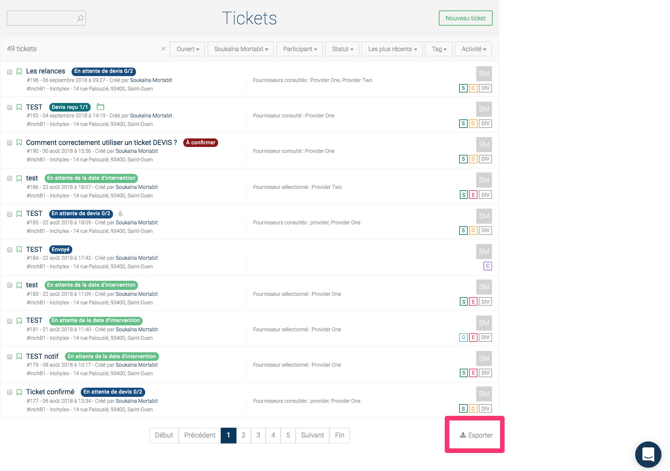Image resolution: width=670 pixels, height=471 pixels.
Task: Click the bookmark icon on 'TEST notif' ticket
Action: (19, 357)
